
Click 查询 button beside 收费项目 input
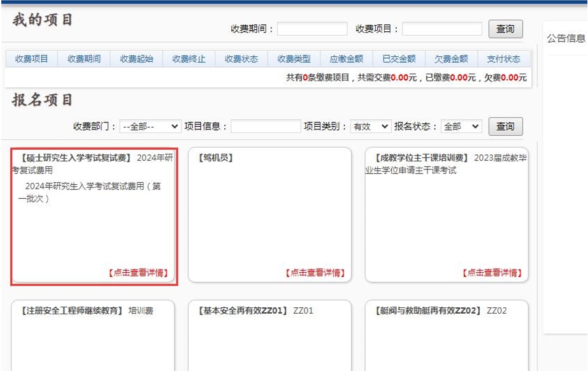click(x=505, y=29)
